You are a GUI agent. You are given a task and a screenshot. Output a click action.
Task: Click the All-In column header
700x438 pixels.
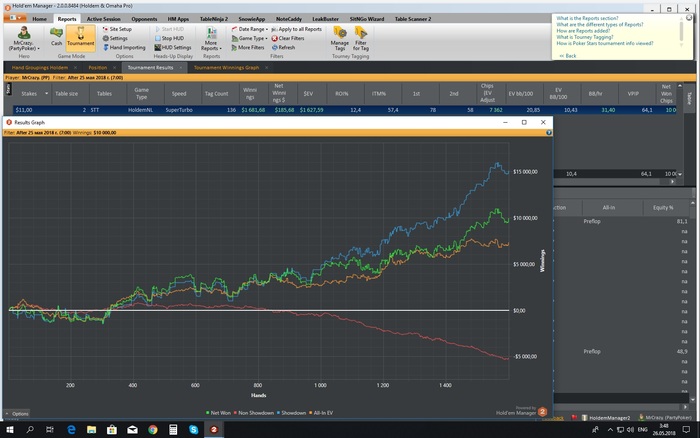pyautogui.click(x=608, y=208)
